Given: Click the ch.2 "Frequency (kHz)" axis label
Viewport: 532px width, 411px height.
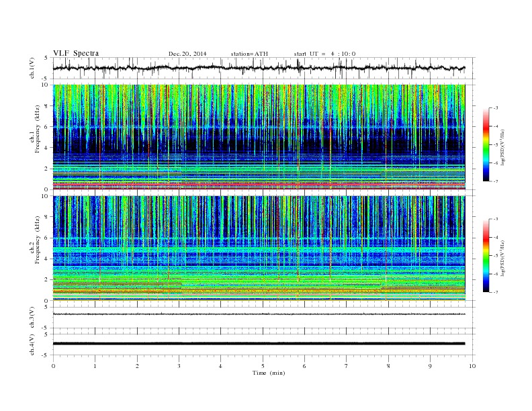Looking at the screenshot, I should pos(38,240).
